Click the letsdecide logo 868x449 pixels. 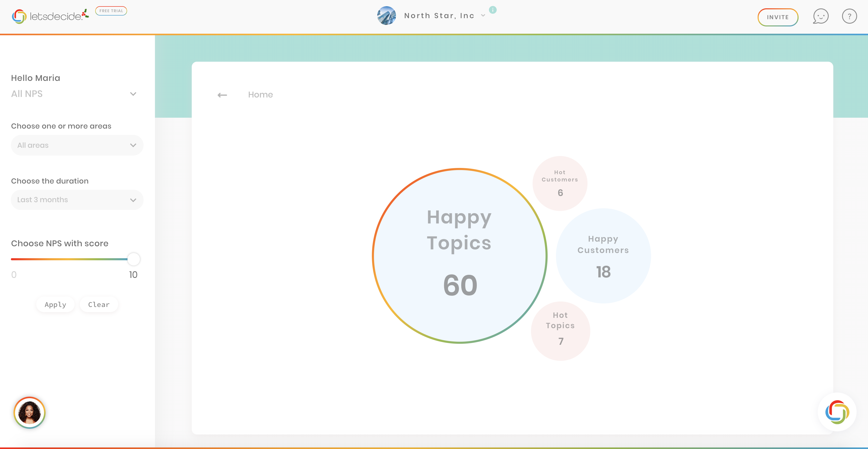click(x=50, y=16)
